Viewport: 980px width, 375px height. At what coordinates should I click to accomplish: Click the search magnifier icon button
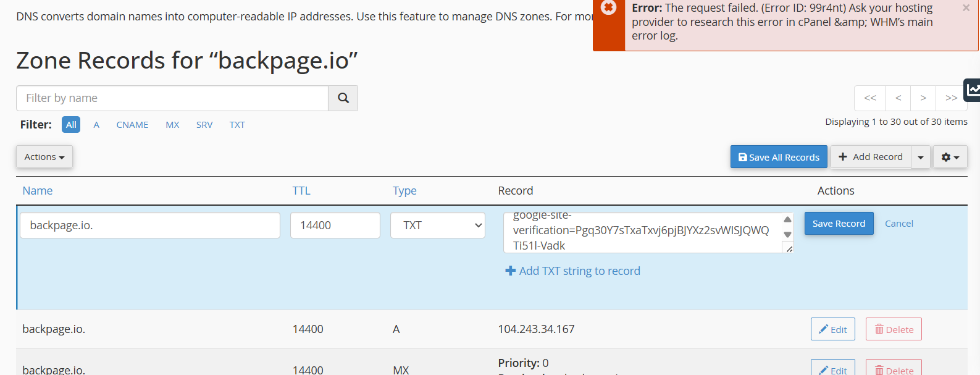343,98
